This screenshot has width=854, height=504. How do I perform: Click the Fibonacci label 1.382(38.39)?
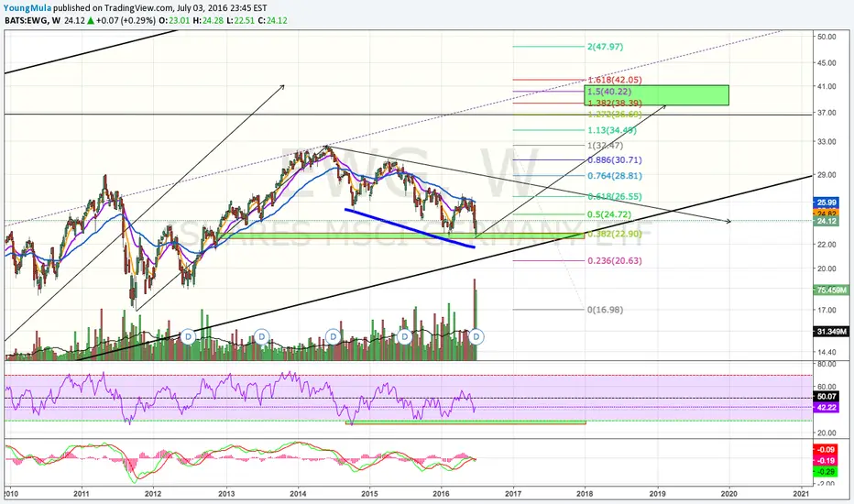tap(615, 103)
